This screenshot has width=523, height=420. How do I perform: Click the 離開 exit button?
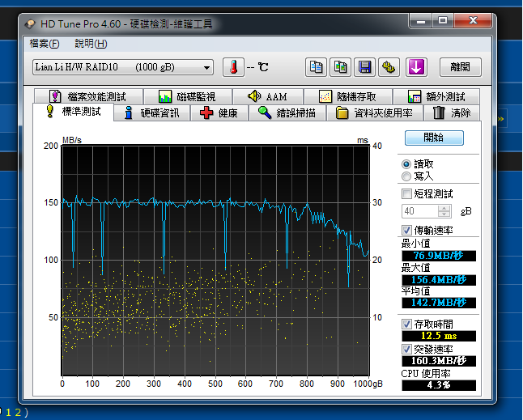(x=461, y=67)
